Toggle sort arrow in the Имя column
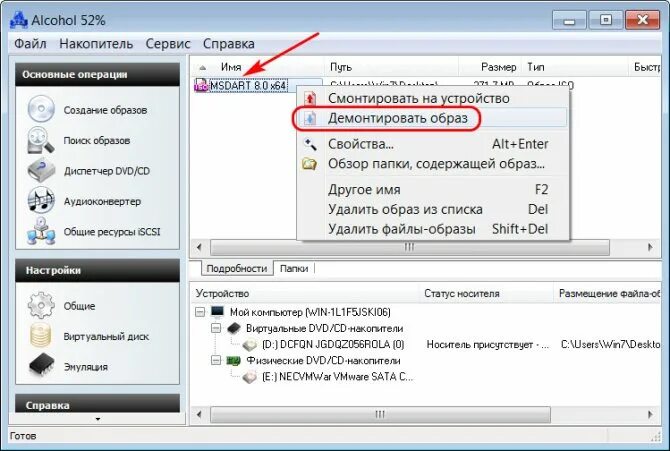Viewport: 670px width, 451px height. (x=203, y=68)
